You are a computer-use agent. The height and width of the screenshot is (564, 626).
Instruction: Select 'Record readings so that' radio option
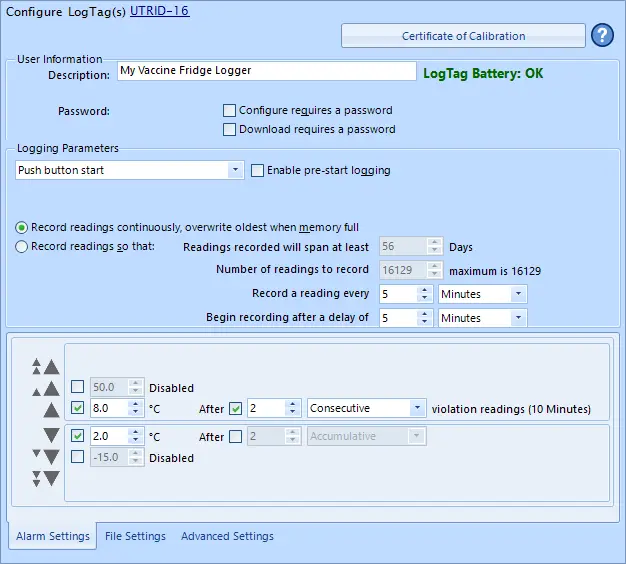point(22,247)
